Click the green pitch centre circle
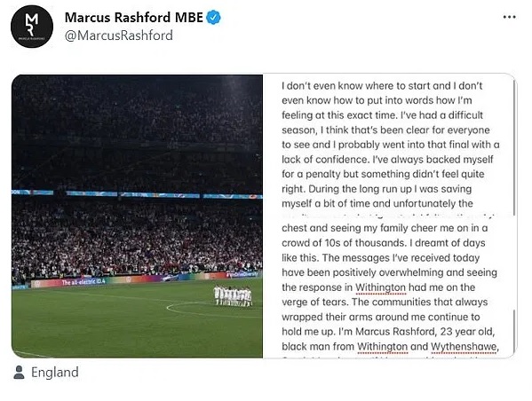This screenshot has height=401, width=532. coord(214,310)
